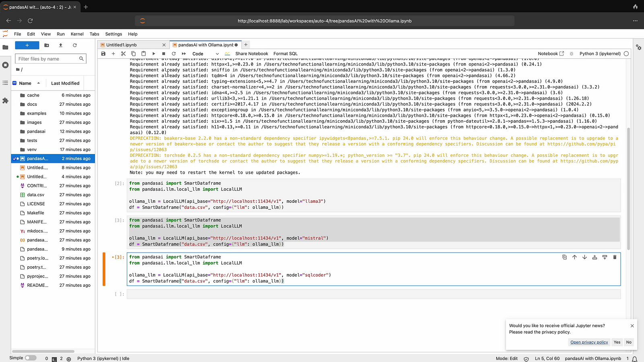Restart kernel and run all cells icon
The width and height of the screenshot is (644, 362).
point(184,53)
